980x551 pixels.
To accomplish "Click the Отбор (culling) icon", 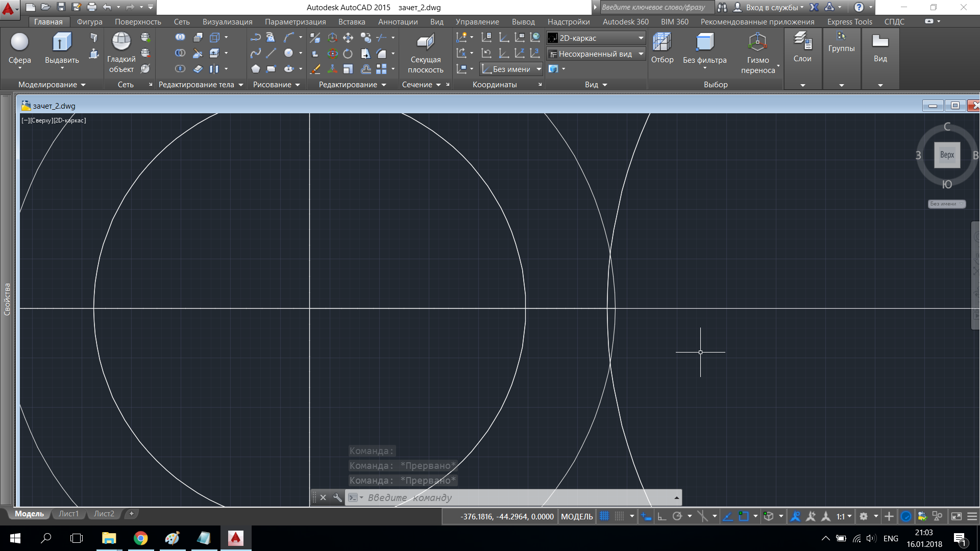I will 662,48.
